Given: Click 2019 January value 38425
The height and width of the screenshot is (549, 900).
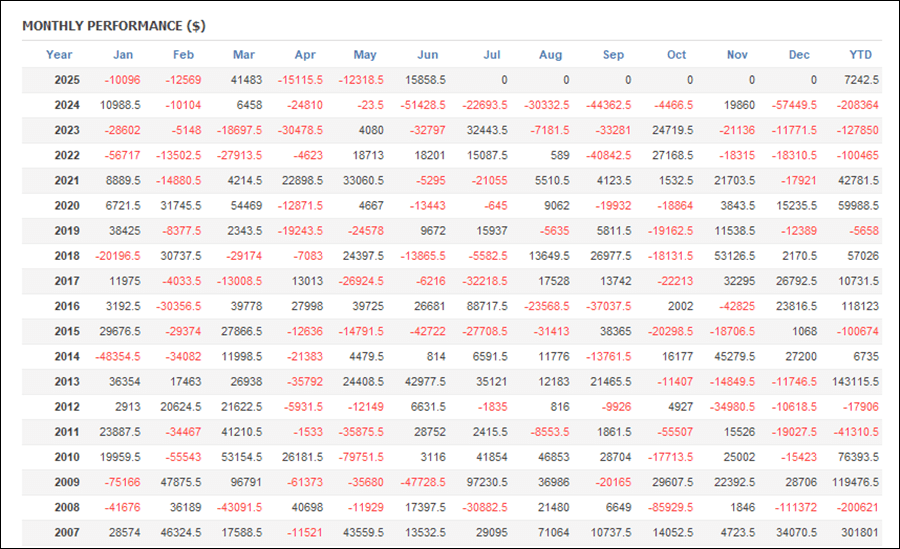Looking at the screenshot, I should pos(125,231).
